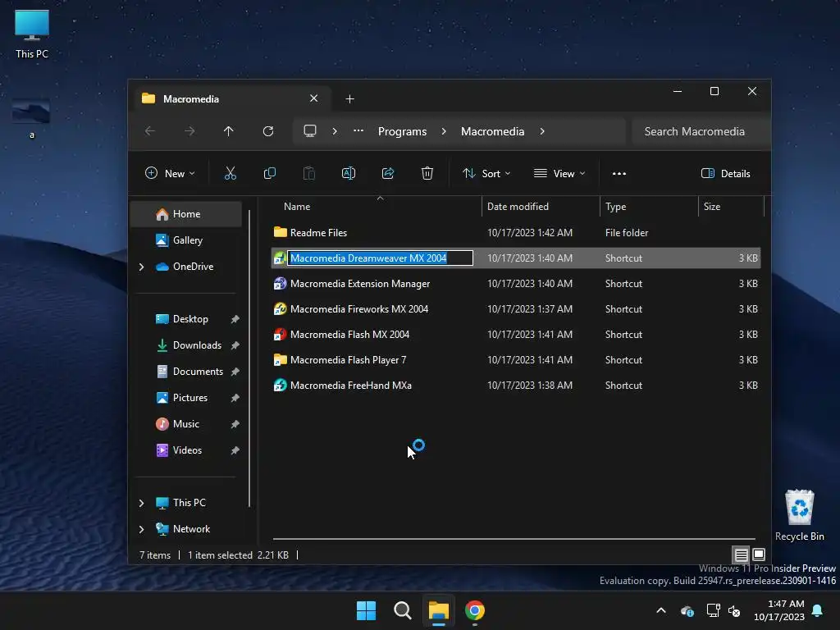Open Music quick access folder
840x630 pixels.
click(185, 424)
